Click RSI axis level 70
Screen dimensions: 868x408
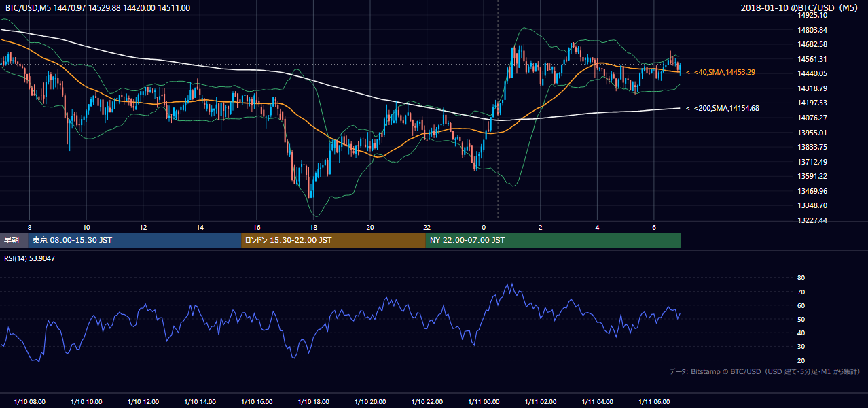pyautogui.click(x=801, y=292)
